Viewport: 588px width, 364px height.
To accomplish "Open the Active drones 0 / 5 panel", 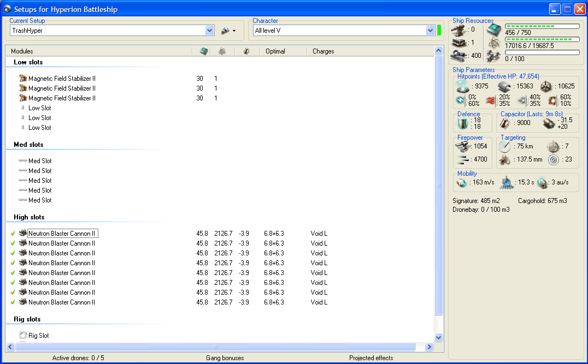I will [78, 358].
